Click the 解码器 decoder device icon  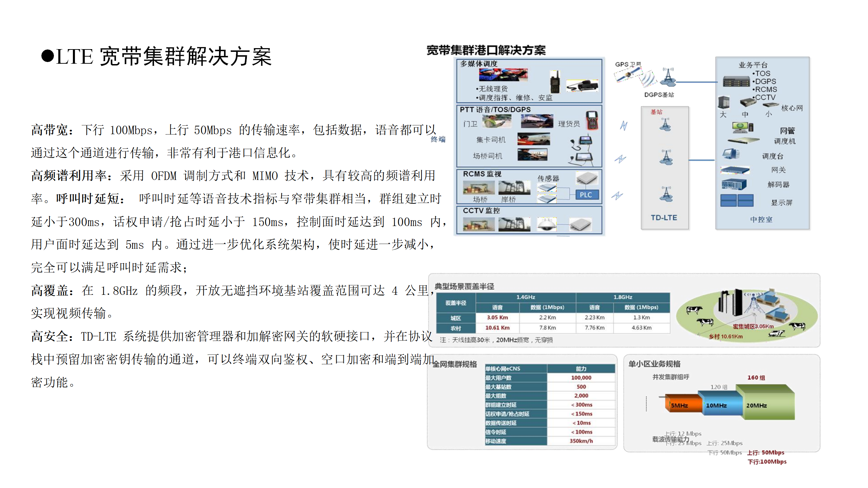(x=734, y=185)
